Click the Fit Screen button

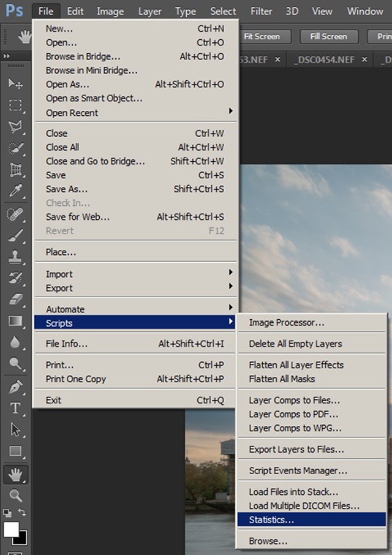coord(262,36)
